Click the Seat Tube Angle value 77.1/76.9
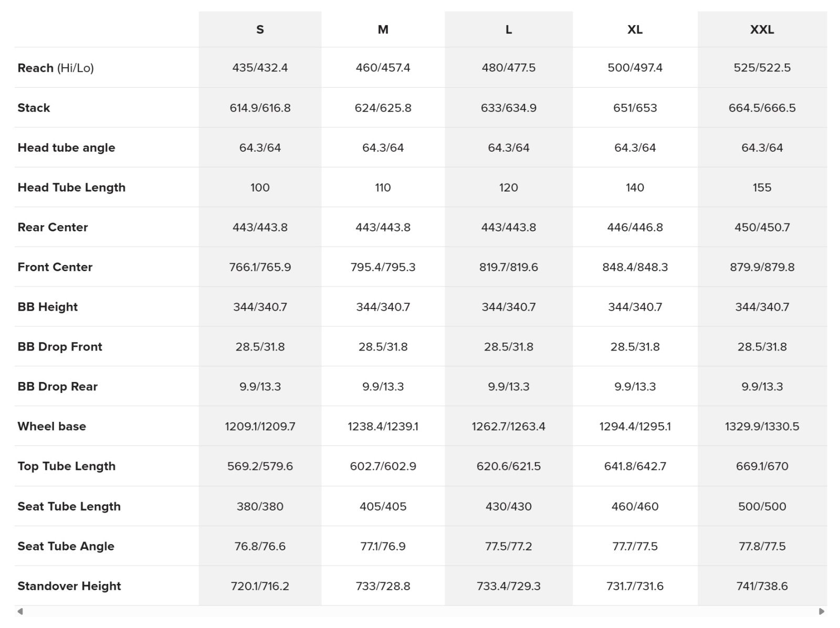Image resolution: width=840 pixels, height=628 pixels. click(x=383, y=546)
